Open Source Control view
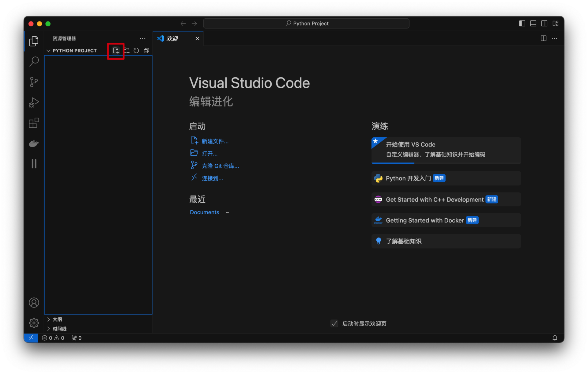This screenshot has width=588, height=374. point(34,82)
